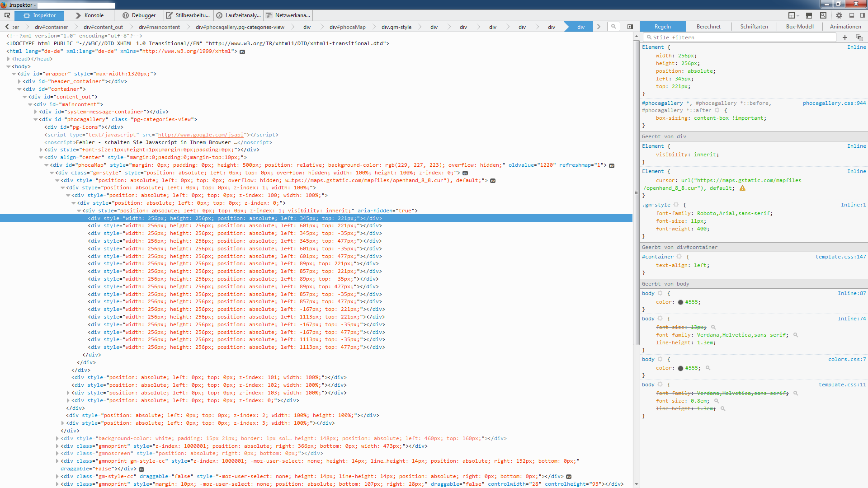Open responsive design mode icon

click(x=823, y=15)
